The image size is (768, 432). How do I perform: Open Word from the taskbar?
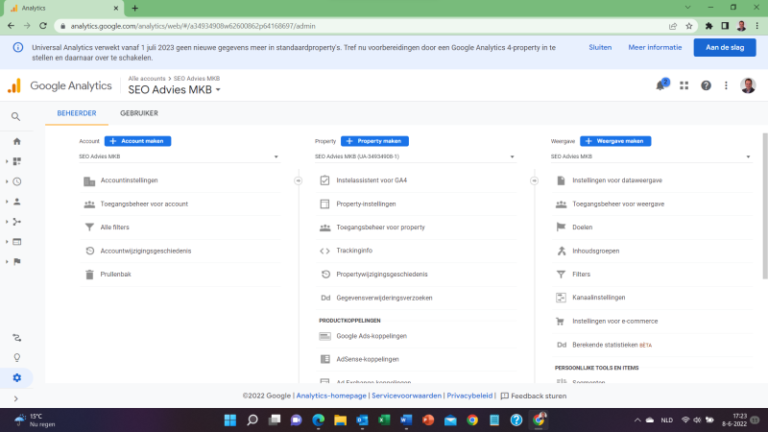pyautogui.click(x=406, y=420)
